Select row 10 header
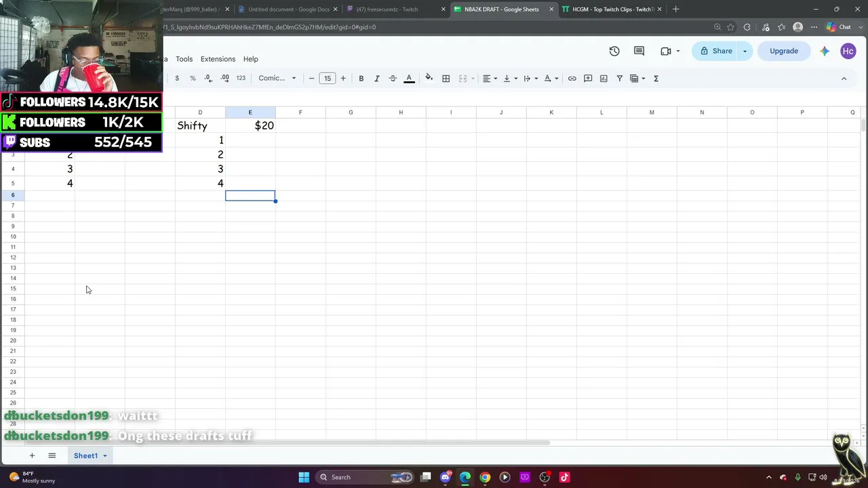Image resolution: width=868 pixels, height=488 pixels. pyautogui.click(x=13, y=237)
